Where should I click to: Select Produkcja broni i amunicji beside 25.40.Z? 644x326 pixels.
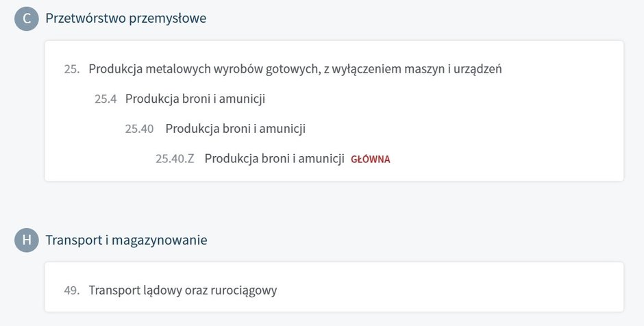(x=274, y=159)
